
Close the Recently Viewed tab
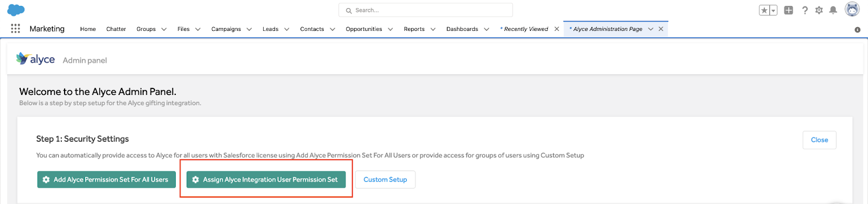click(557, 29)
